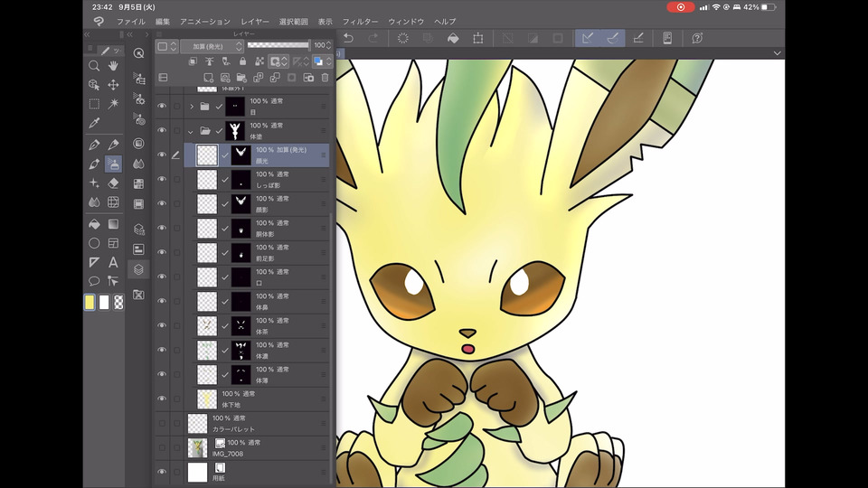Screen dimensions: 868x488
Task: Select the Hand move tool
Action: click(x=113, y=66)
